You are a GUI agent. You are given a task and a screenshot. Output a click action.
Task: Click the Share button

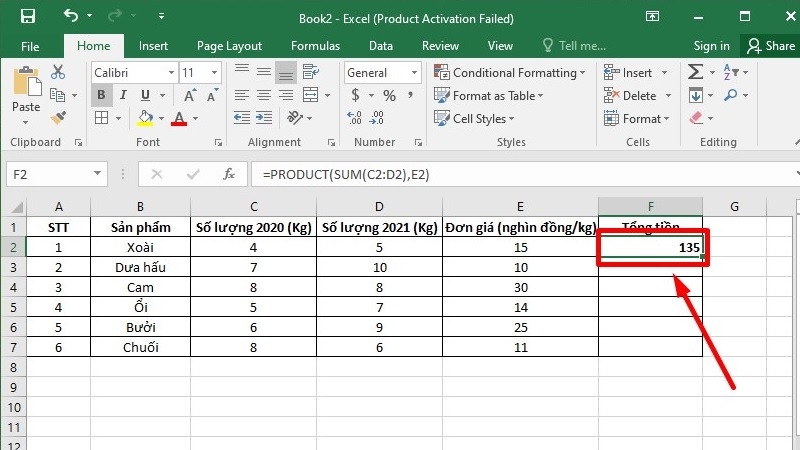tap(770, 46)
